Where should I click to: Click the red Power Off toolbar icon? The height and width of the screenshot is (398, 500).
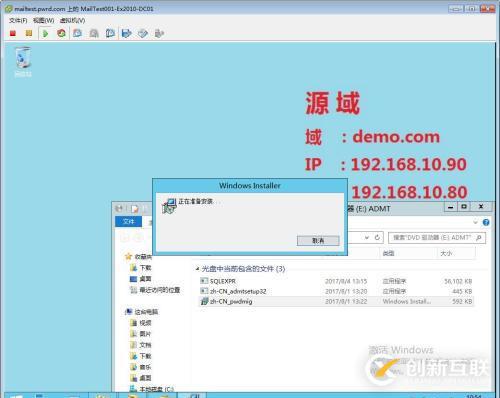pos(13,33)
